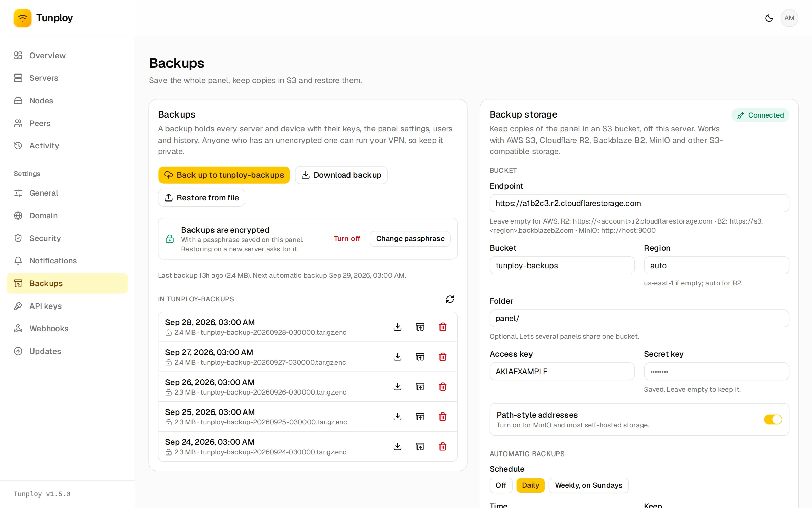The height and width of the screenshot is (508, 812).
Task: Turn off backup encryption link
Action: [347, 239]
